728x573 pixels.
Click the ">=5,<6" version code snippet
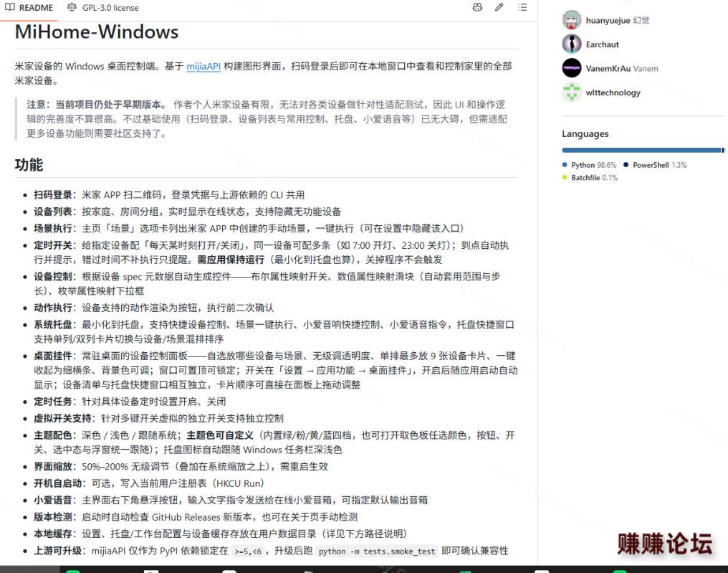point(248,551)
